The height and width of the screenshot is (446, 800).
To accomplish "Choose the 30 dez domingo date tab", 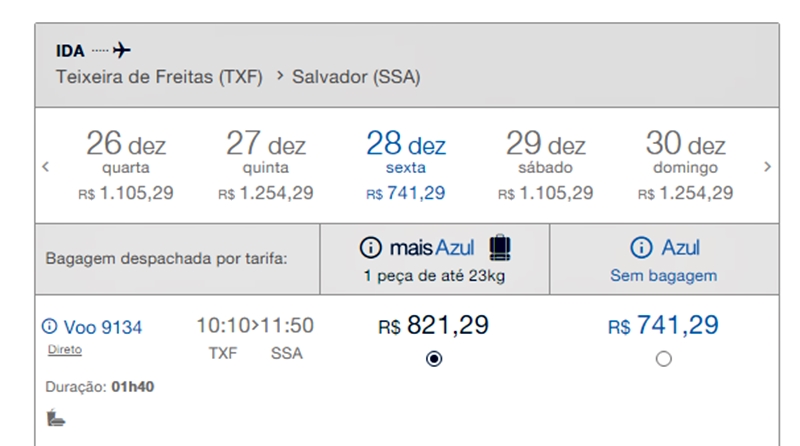I will pyautogui.click(x=685, y=165).
